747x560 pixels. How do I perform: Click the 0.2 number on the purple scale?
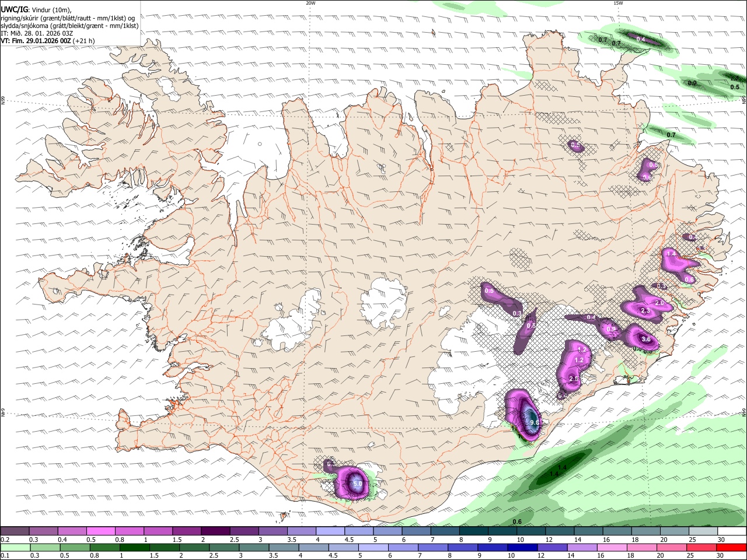[5, 540]
